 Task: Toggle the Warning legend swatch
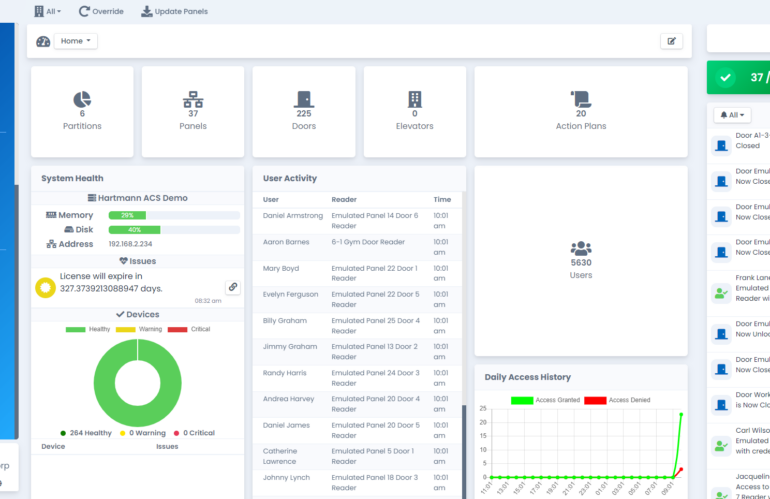click(x=125, y=330)
